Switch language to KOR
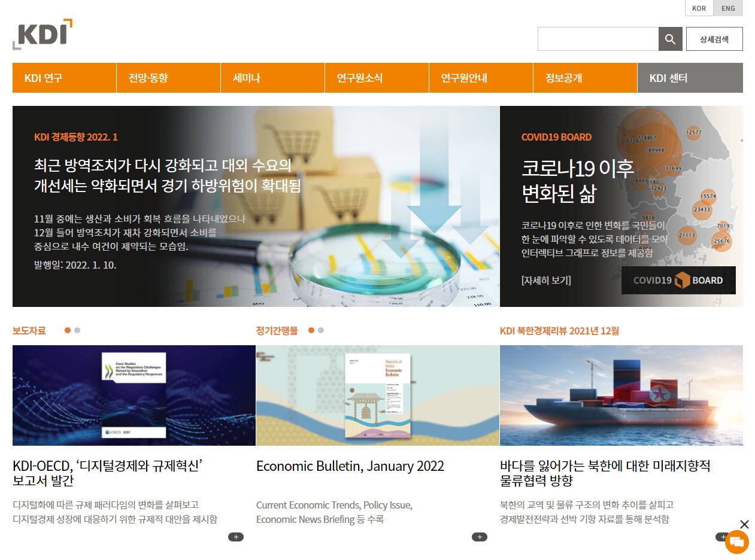Screen dimensions: 755x560 699,8
